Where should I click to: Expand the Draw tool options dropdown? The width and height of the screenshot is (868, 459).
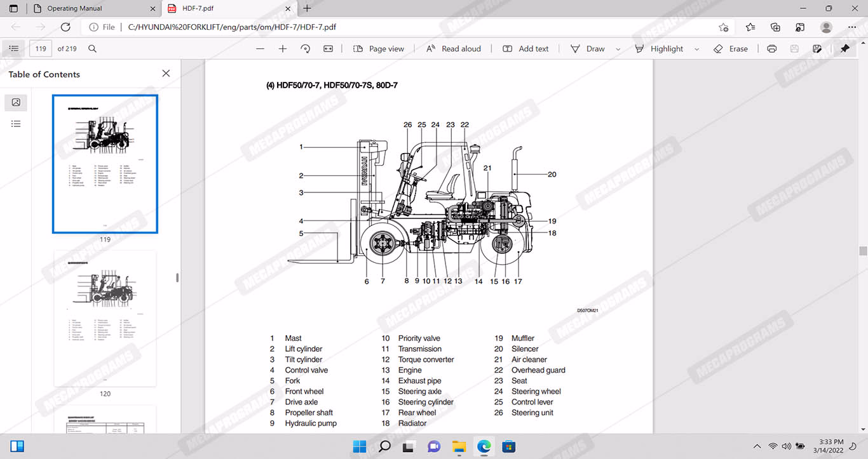tap(618, 49)
